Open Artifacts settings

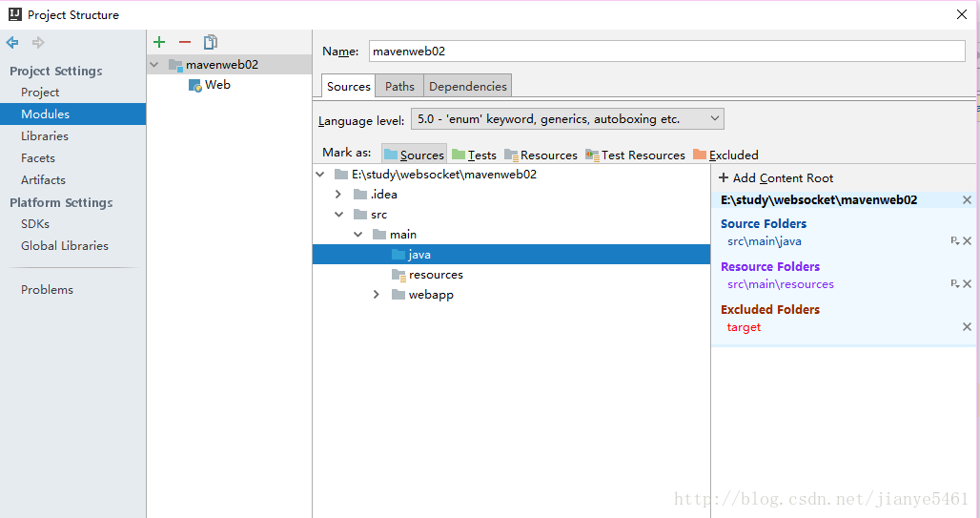[43, 179]
